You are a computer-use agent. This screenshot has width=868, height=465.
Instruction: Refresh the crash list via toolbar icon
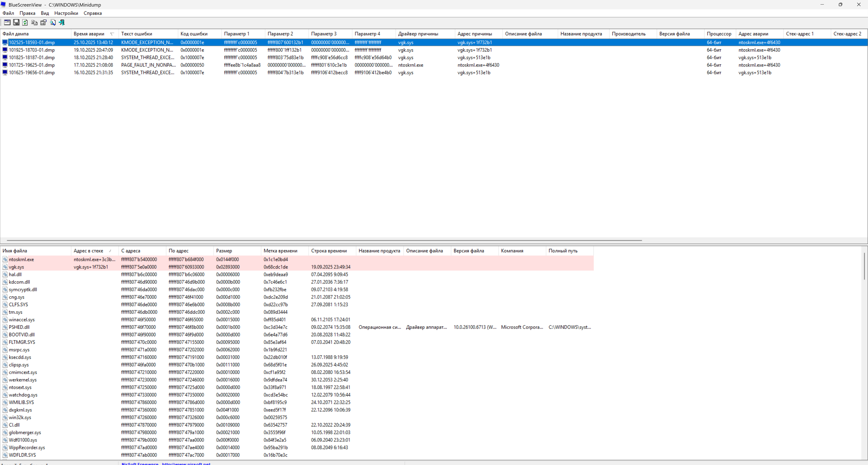pyautogui.click(x=25, y=23)
